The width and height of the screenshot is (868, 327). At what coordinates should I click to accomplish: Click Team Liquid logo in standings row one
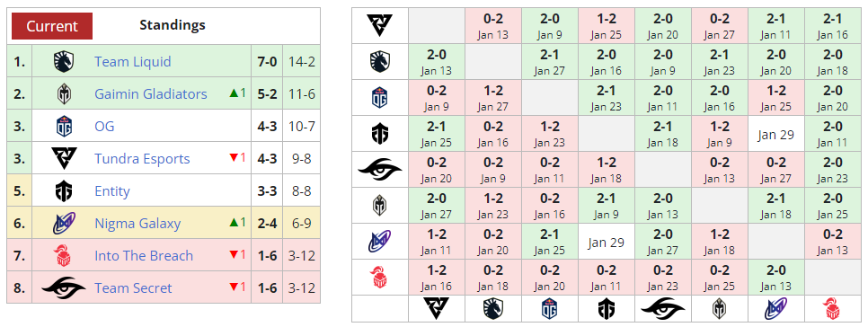[63, 61]
